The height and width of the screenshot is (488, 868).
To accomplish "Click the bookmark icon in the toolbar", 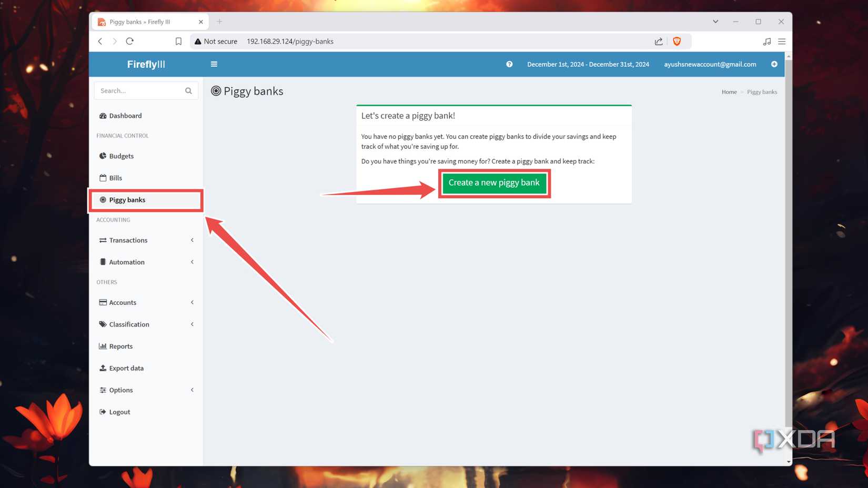I will [x=178, y=41].
